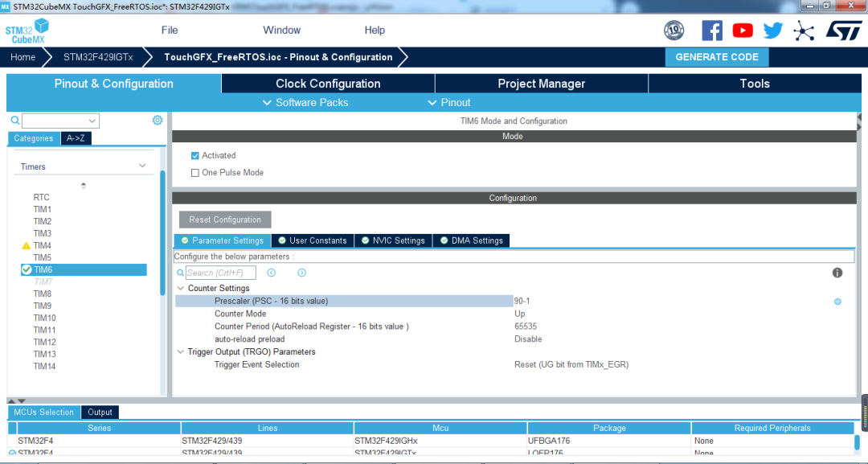Screen dimensions: 868x464
Task: Collapse Counter Settings group
Action: click(x=181, y=288)
